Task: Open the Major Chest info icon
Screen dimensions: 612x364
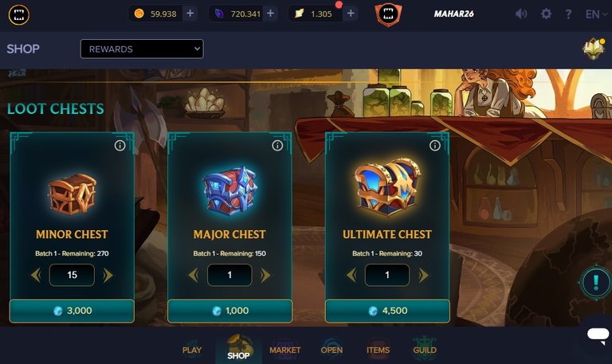Action: pos(277,146)
